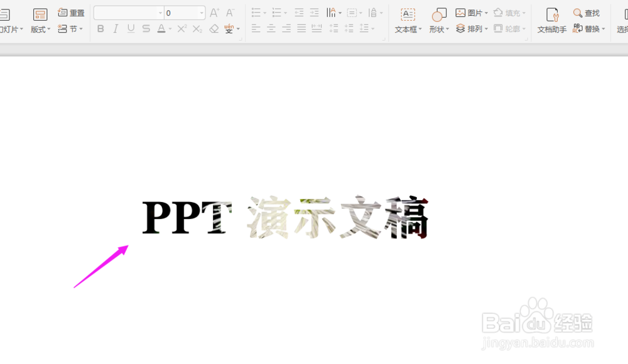Click the 替换 replace button
Viewport: 628px width, 364px height.
click(x=585, y=28)
